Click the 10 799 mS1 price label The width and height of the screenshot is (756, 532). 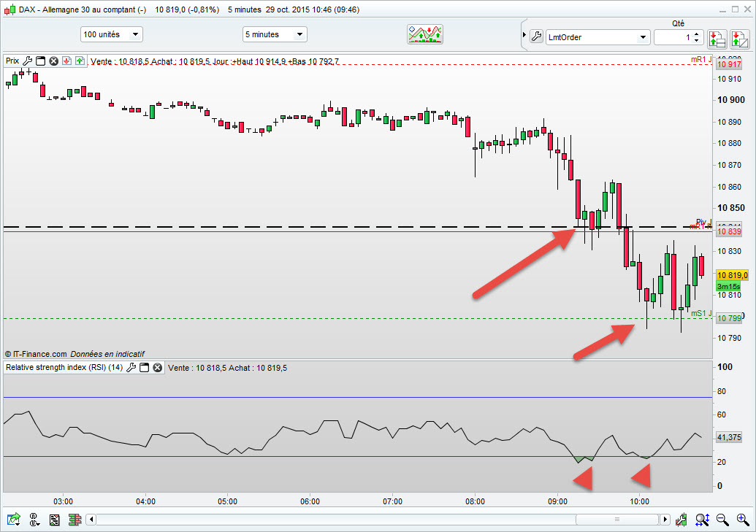(728, 318)
